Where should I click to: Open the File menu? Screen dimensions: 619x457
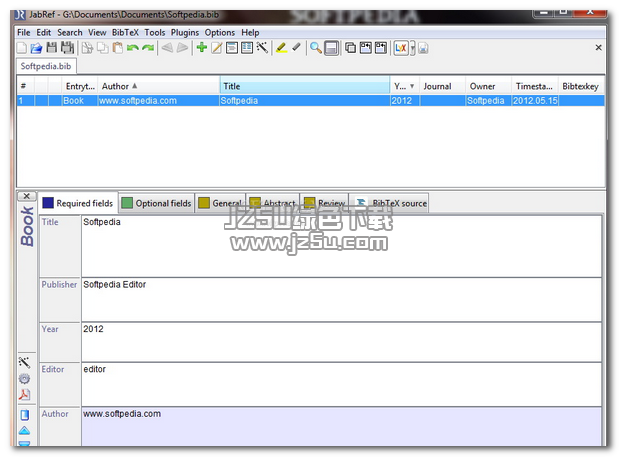coord(24,32)
